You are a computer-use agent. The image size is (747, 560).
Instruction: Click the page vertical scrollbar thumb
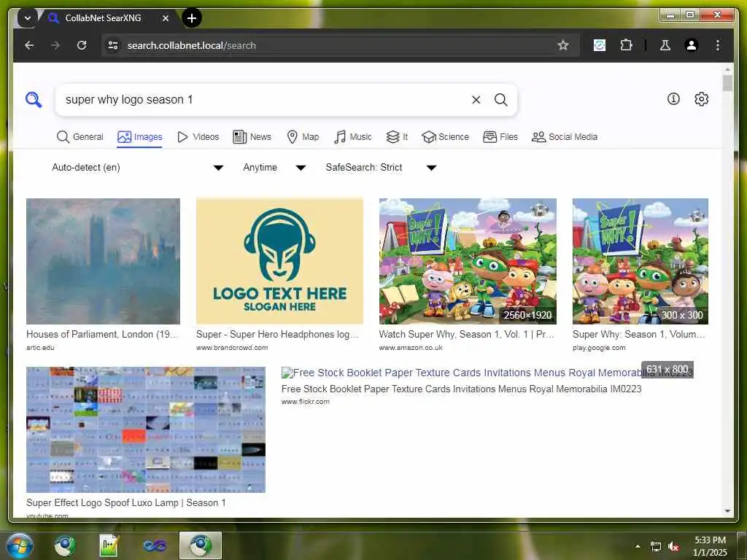pos(727,83)
